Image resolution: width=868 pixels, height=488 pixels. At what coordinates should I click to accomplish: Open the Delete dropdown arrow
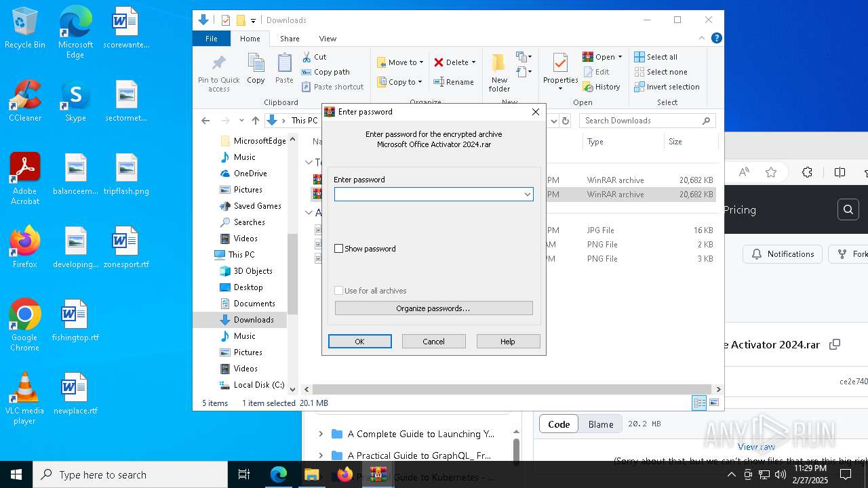click(473, 62)
